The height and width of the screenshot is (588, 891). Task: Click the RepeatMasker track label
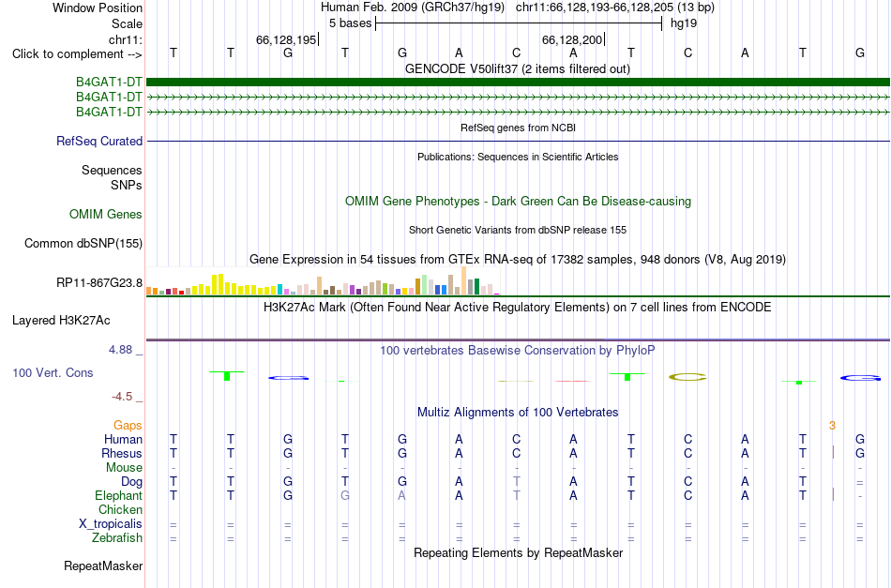[103, 565]
